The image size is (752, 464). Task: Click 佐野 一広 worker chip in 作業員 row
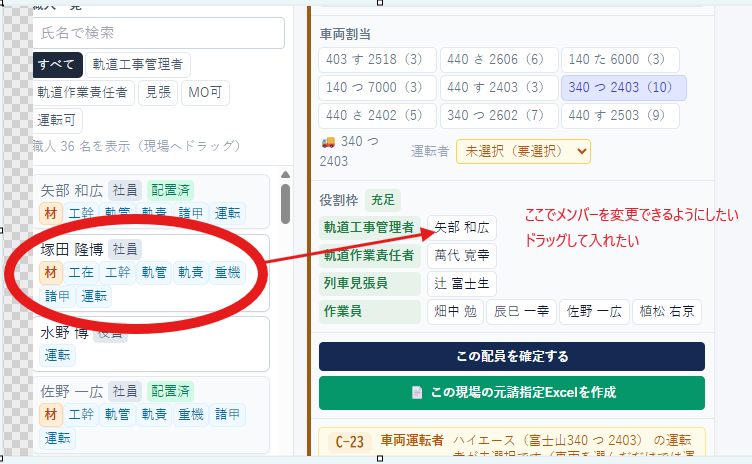594,312
